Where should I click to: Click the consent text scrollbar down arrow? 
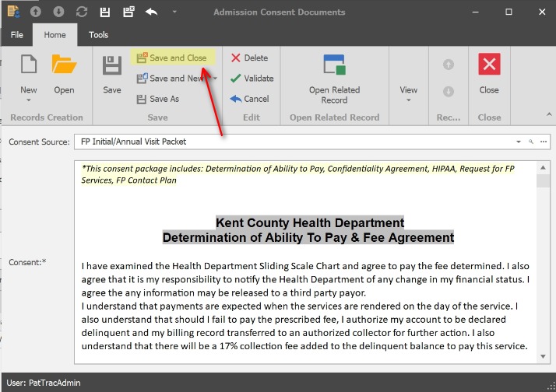543,357
